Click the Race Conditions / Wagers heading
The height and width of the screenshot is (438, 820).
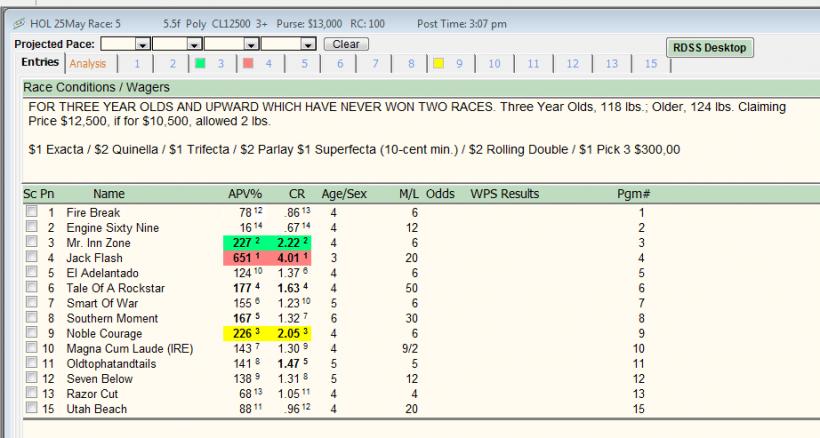pyautogui.click(x=97, y=87)
